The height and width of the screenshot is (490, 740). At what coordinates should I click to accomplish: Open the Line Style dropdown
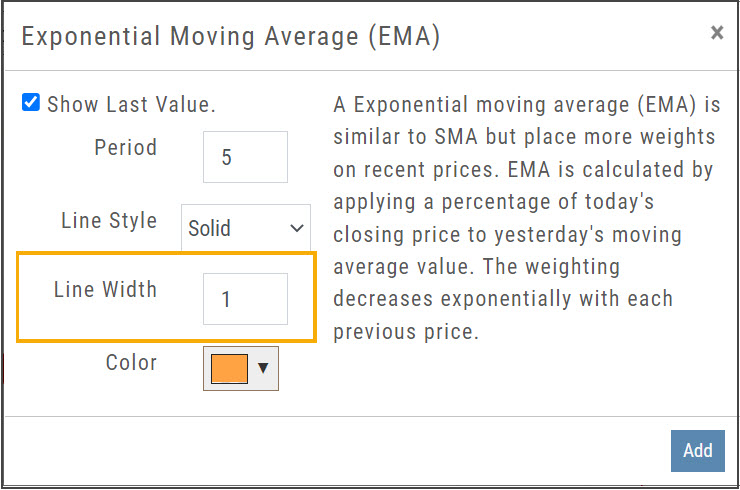[x=245, y=228]
